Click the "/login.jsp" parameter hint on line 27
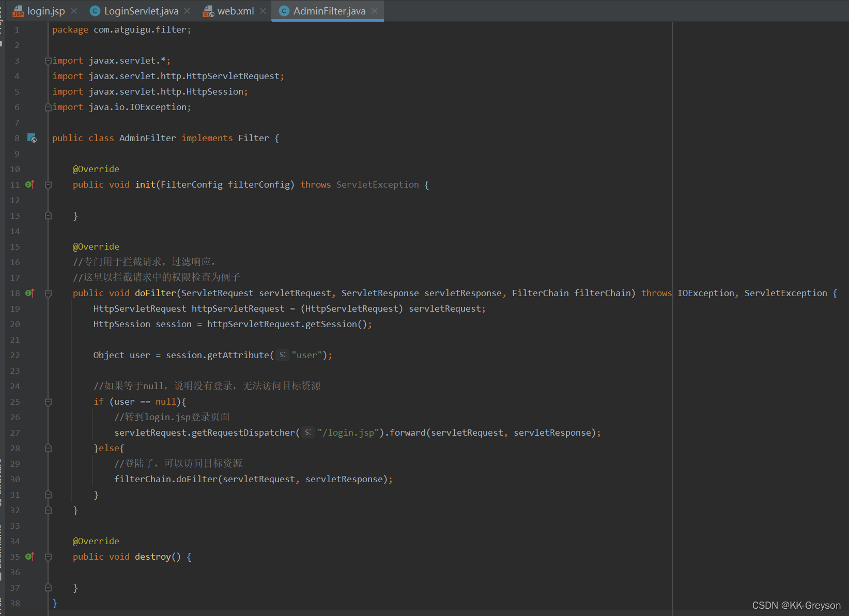This screenshot has width=849, height=616. pos(308,433)
